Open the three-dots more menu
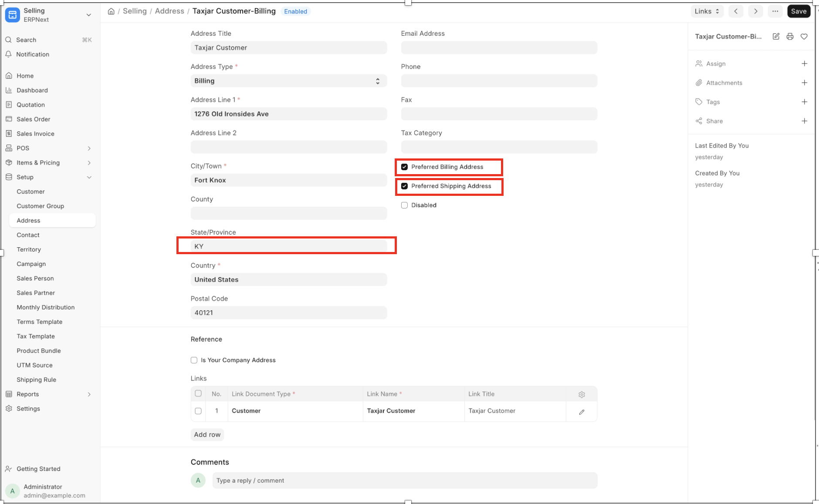The image size is (819, 504). click(x=775, y=11)
